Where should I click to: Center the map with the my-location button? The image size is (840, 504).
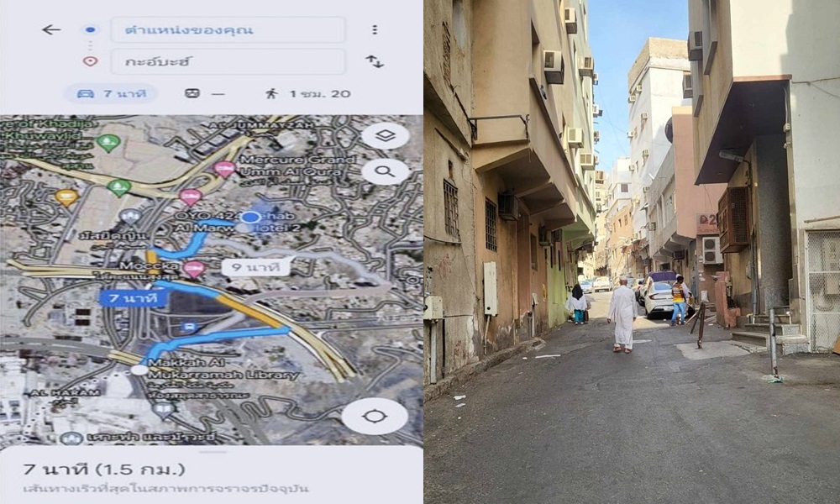click(x=374, y=416)
